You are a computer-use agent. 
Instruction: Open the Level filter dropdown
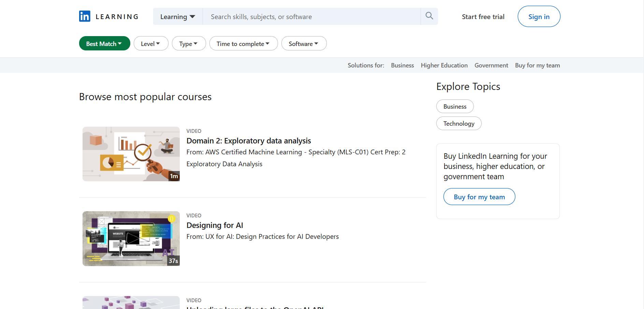(x=151, y=44)
